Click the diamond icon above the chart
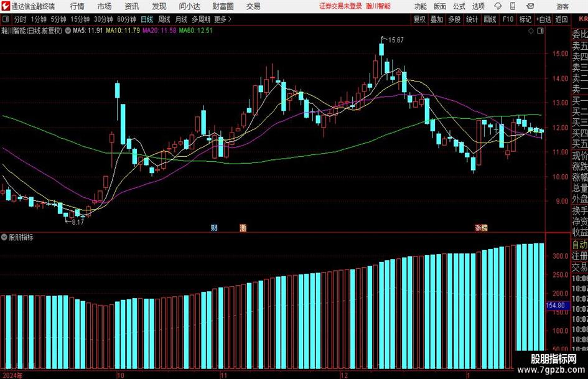This screenshot has width=588, height=379. (x=531, y=31)
